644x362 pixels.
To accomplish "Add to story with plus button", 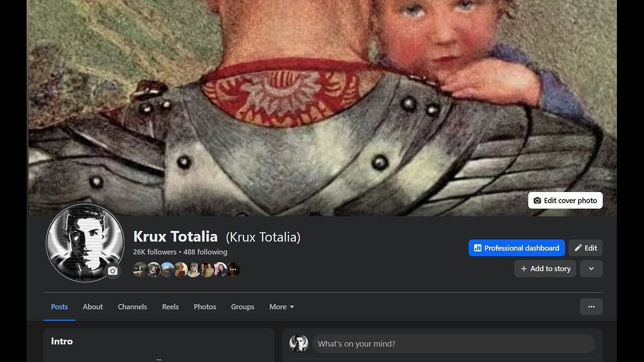I will pos(545,269).
